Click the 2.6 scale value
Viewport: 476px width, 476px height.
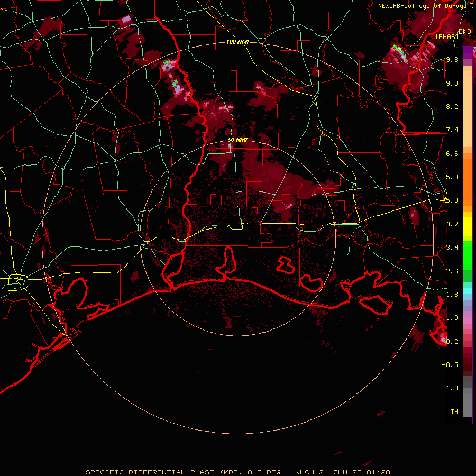(452, 271)
